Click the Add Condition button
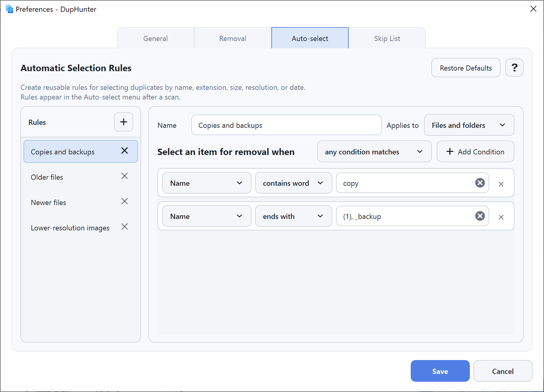The image size is (544, 392). point(476,151)
